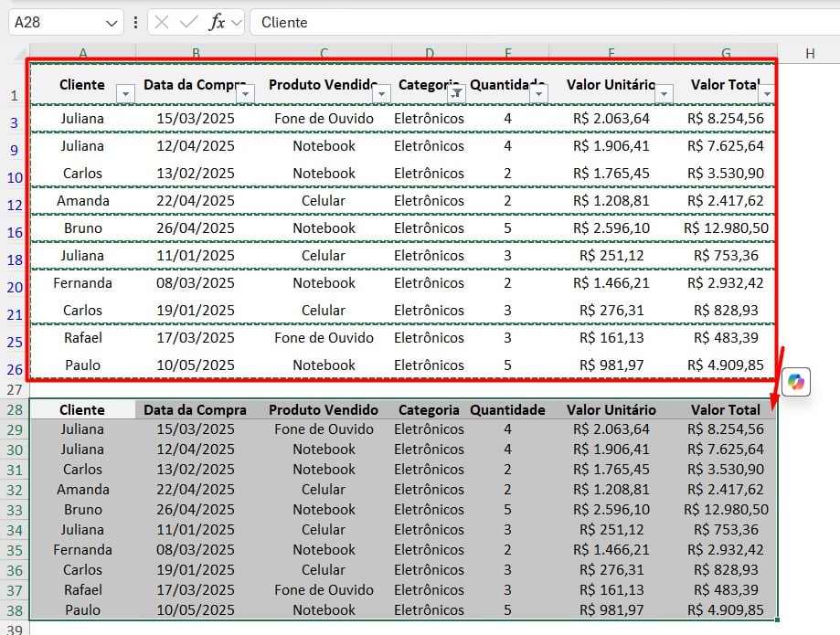
Task: Click date 19/01/2025 in row 21
Action: (195, 311)
